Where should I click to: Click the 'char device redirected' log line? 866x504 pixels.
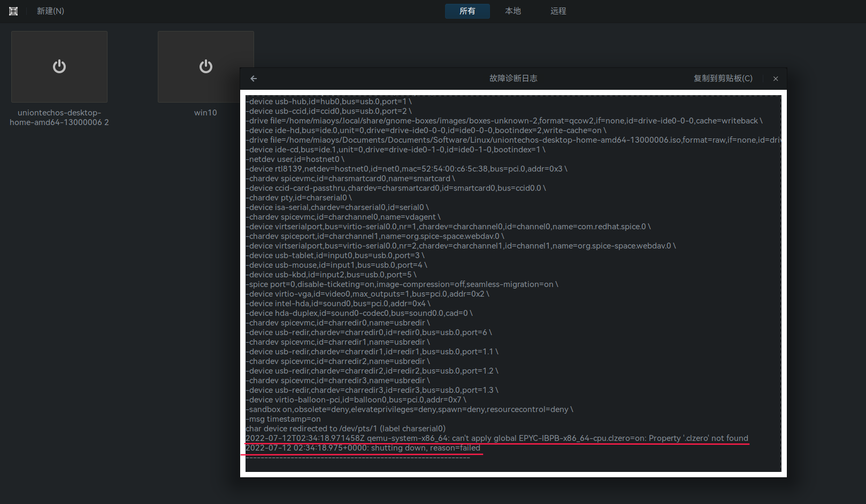point(345,429)
